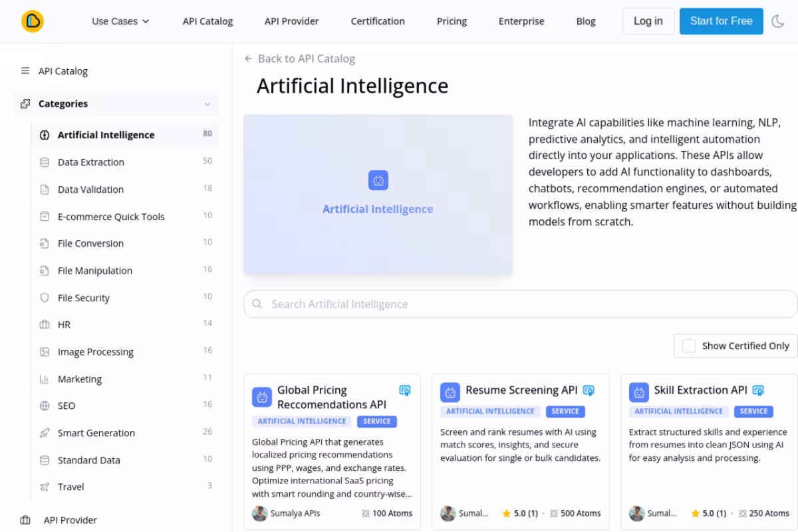Follow the Back to API Catalog link
This screenshot has width=798, height=532.
click(x=299, y=59)
